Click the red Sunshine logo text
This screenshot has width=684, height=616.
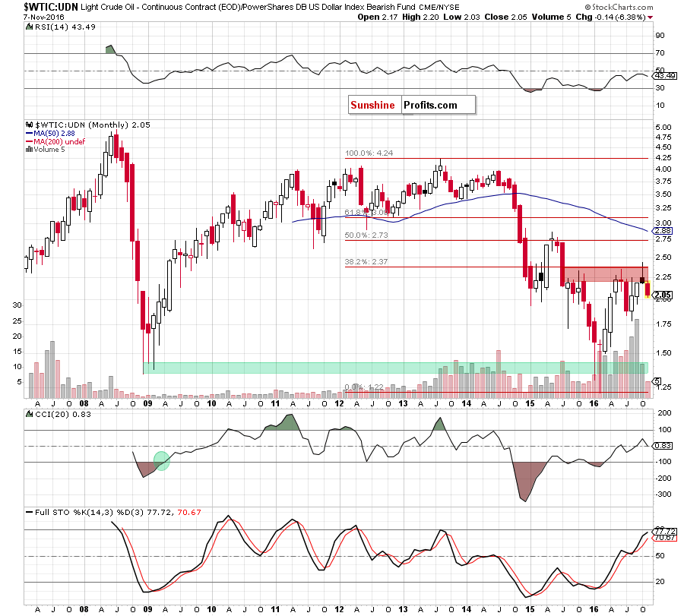click(372, 105)
